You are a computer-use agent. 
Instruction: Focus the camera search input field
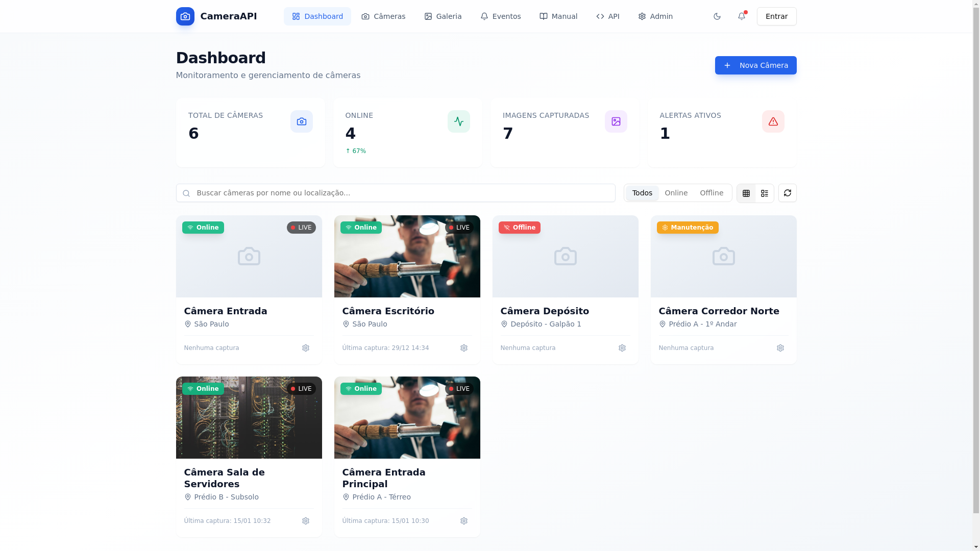click(396, 193)
